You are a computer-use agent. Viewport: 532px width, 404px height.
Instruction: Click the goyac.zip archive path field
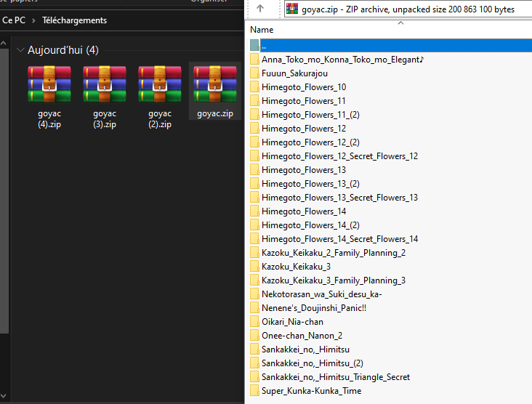pos(408,9)
